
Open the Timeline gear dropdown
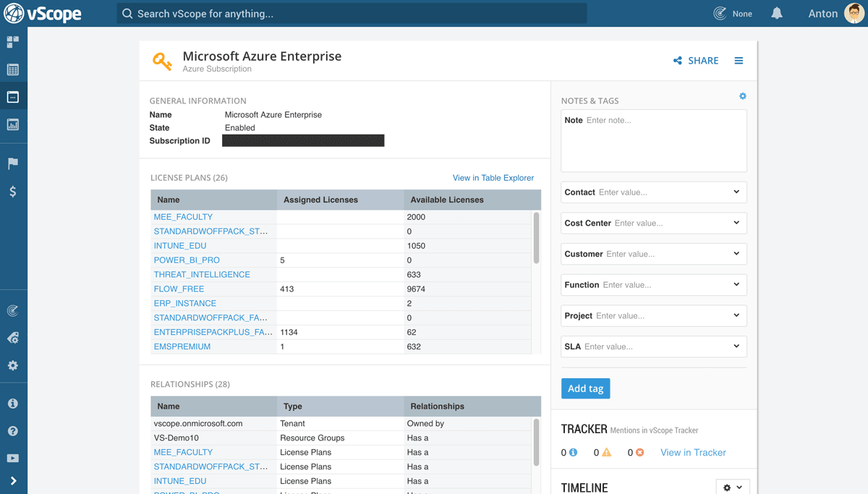point(733,488)
